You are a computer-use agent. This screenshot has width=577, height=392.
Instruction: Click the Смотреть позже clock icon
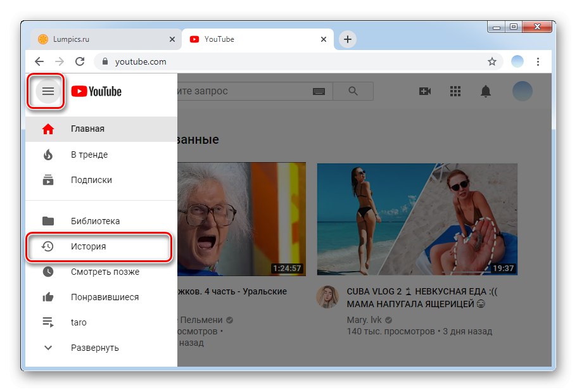48,271
